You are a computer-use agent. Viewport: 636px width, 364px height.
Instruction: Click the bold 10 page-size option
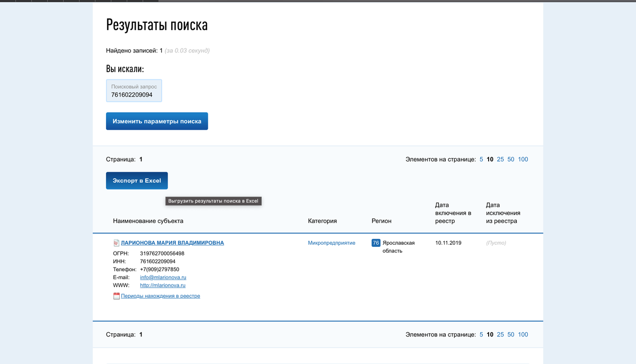pos(490,159)
